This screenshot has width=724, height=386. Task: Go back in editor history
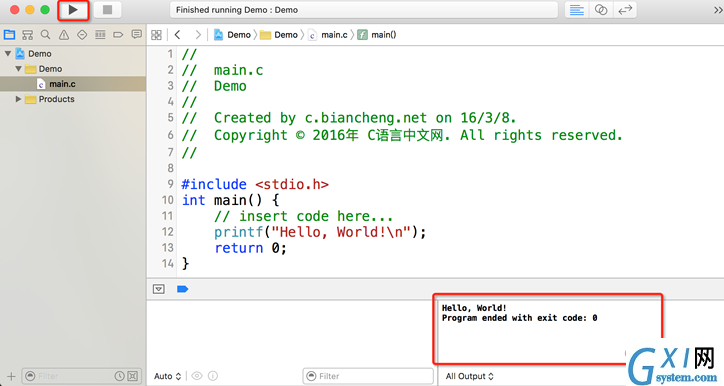coord(177,35)
